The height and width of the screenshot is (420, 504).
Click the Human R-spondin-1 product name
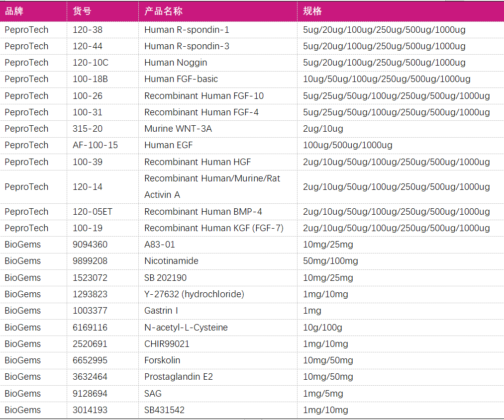(187, 30)
